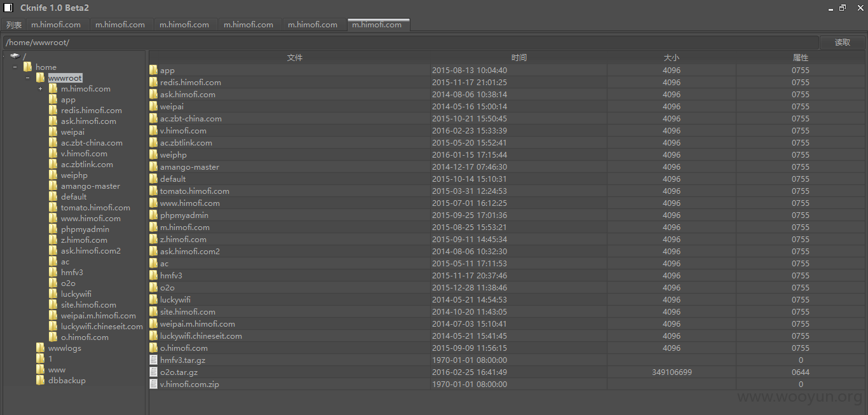
Task: Click the v.himofi.com.zip file icon
Action: coord(153,384)
